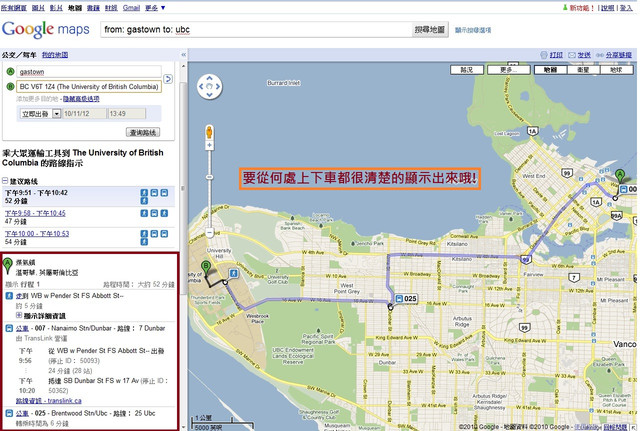Viewport: 640px width, 431px height.
Task: Open the depart-now time dropdown
Action: pyautogui.click(x=57, y=114)
